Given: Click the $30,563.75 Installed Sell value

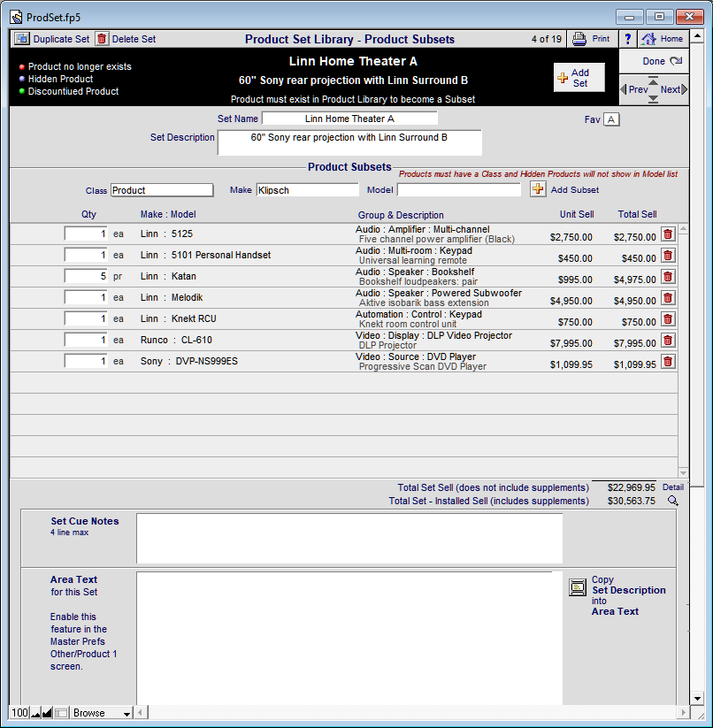Looking at the screenshot, I should click(x=632, y=501).
